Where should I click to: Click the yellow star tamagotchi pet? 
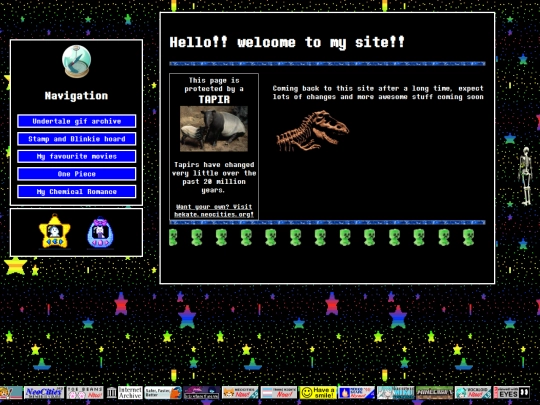pyautogui.click(x=54, y=231)
